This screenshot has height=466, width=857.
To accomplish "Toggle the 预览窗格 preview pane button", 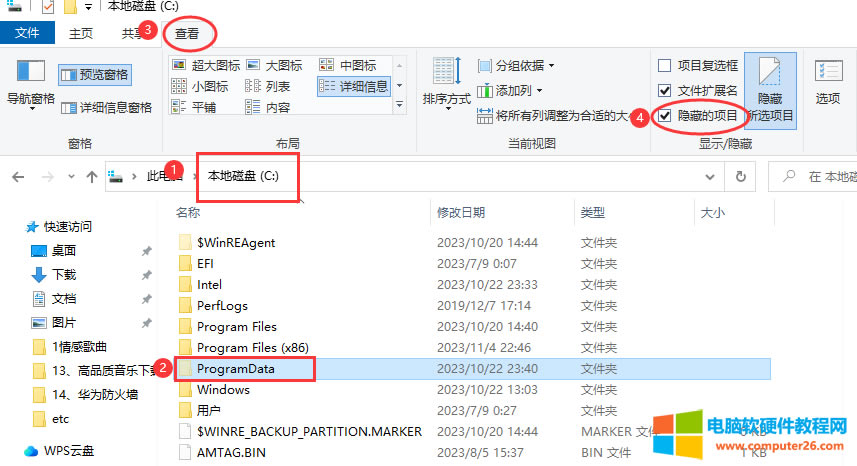I will (95, 74).
